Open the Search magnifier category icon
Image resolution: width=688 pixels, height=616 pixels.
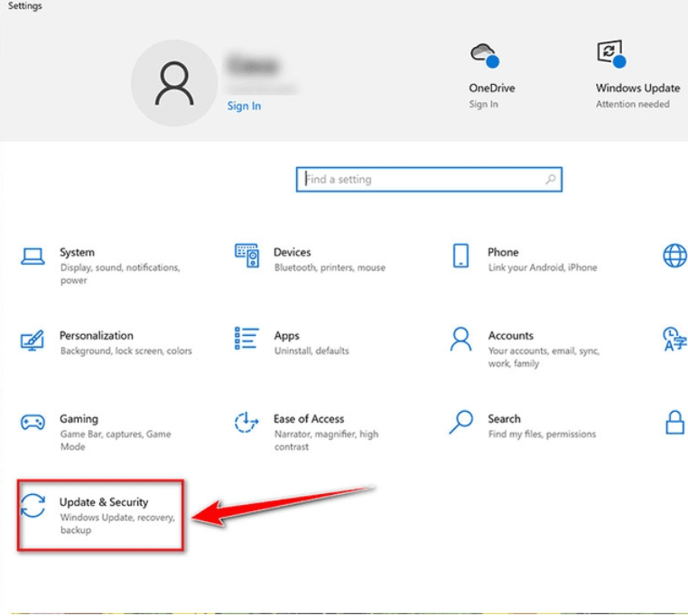[460, 422]
